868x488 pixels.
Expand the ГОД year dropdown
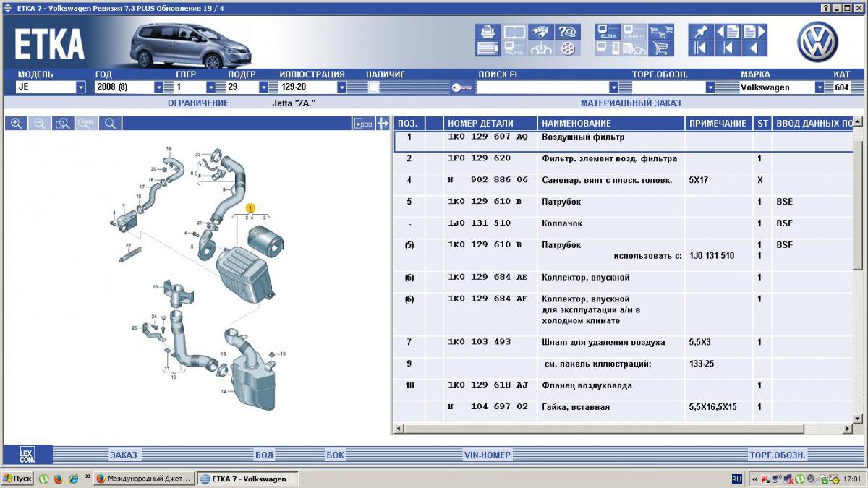pos(159,87)
